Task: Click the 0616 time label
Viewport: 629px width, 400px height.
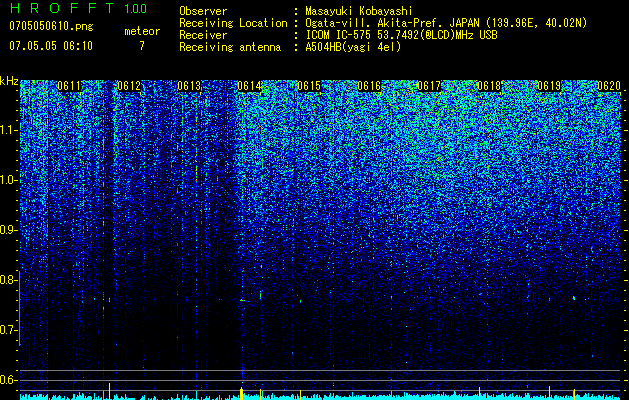Action: click(x=369, y=86)
